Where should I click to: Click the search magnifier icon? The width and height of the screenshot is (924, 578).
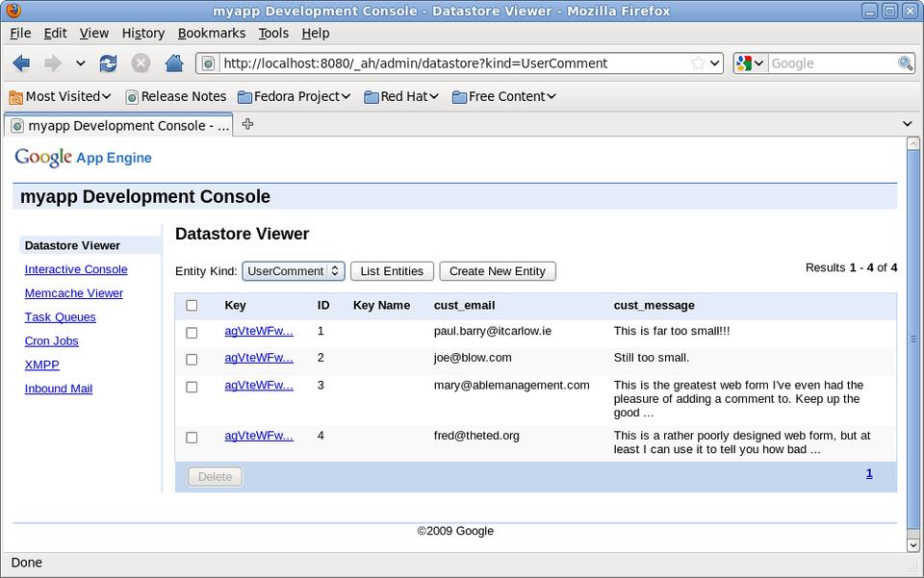(x=905, y=63)
